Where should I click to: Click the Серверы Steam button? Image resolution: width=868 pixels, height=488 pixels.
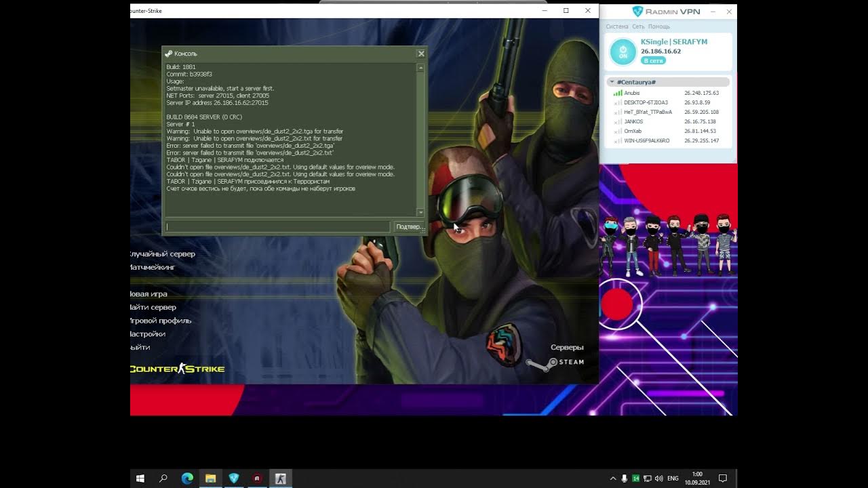pyautogui.click(x=567, y=347)
